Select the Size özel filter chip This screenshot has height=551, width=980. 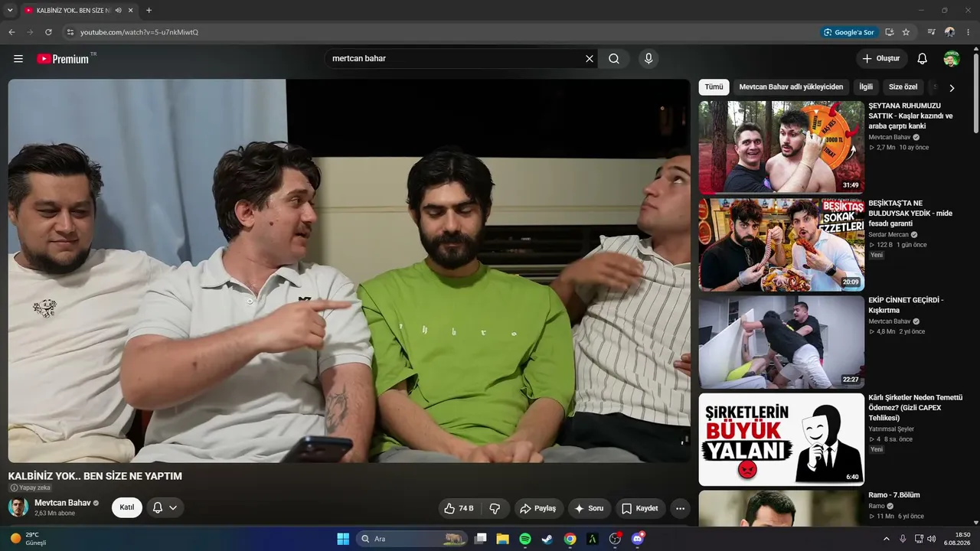point(903,87)
